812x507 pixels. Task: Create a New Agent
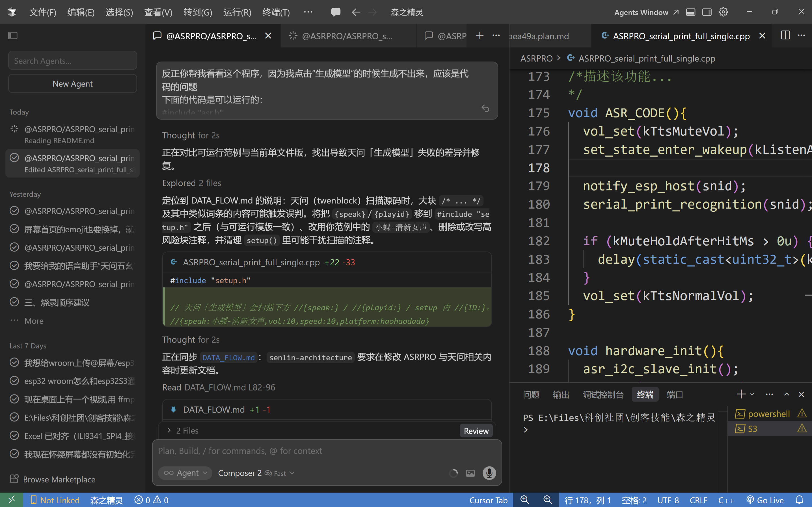(72, 83)
